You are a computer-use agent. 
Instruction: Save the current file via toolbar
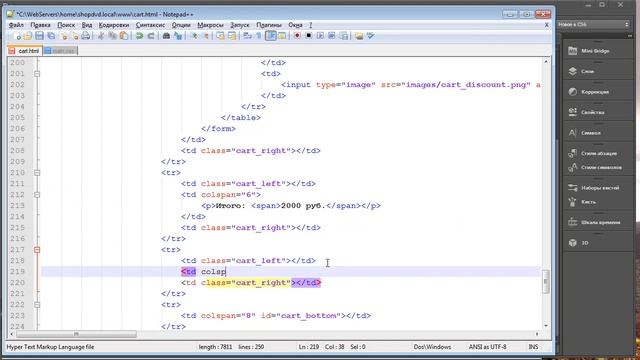point(39,36)
